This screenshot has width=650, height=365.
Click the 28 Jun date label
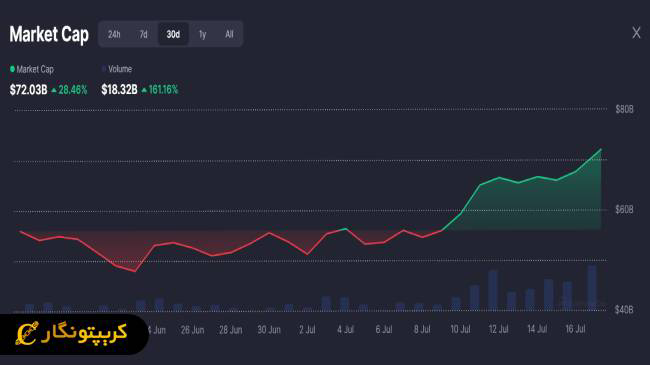pos(230,330)
